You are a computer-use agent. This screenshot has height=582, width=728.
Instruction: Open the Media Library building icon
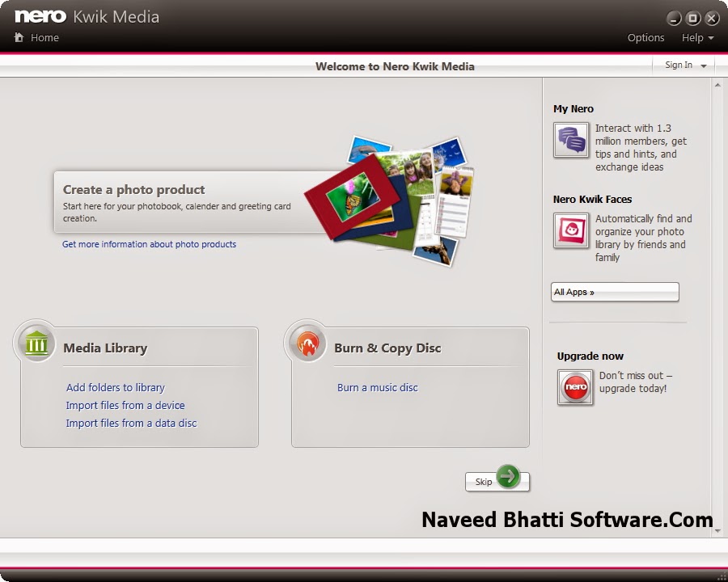point(36,344)
